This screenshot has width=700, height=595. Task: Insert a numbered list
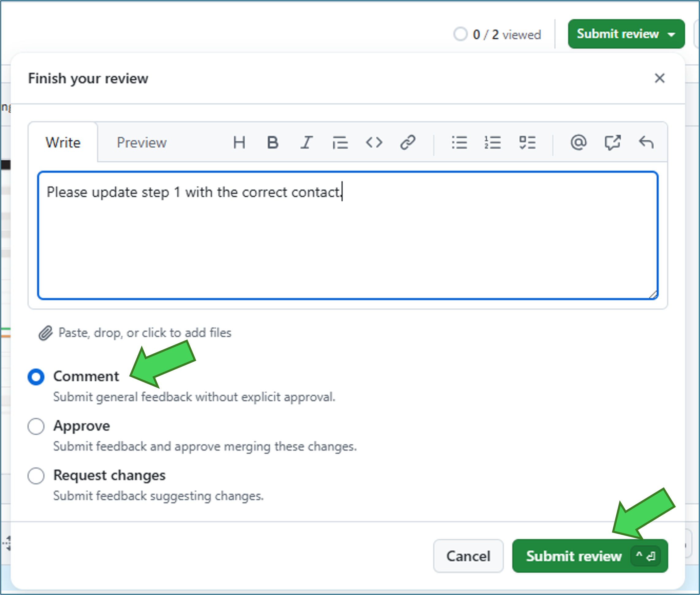[x=493, y=142]
